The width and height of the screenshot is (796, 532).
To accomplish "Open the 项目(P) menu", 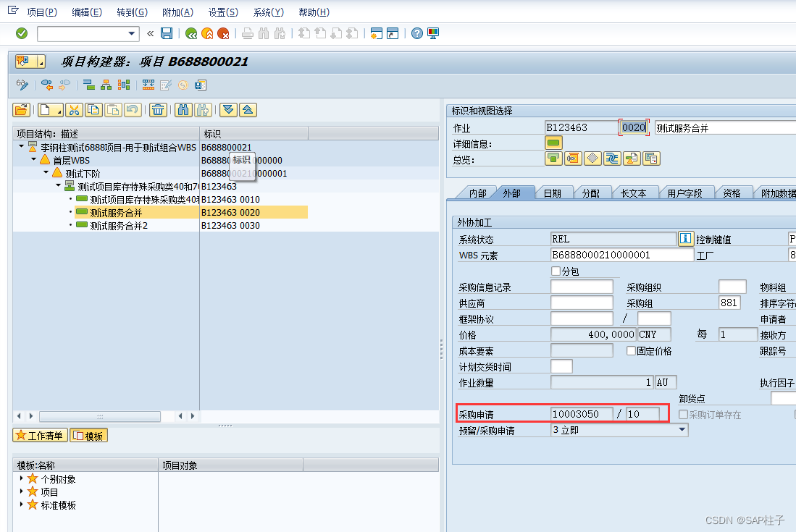I will (42, 12).
